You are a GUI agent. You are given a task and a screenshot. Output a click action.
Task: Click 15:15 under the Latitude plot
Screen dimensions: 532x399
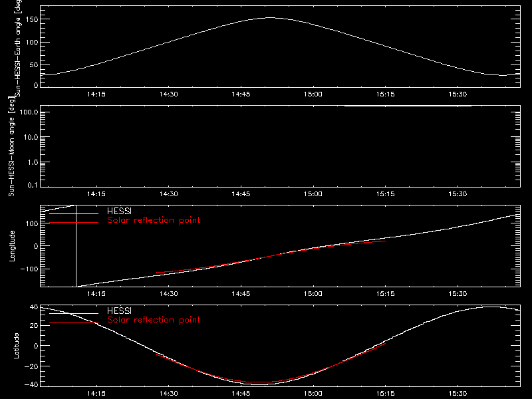tap(386, 394)
